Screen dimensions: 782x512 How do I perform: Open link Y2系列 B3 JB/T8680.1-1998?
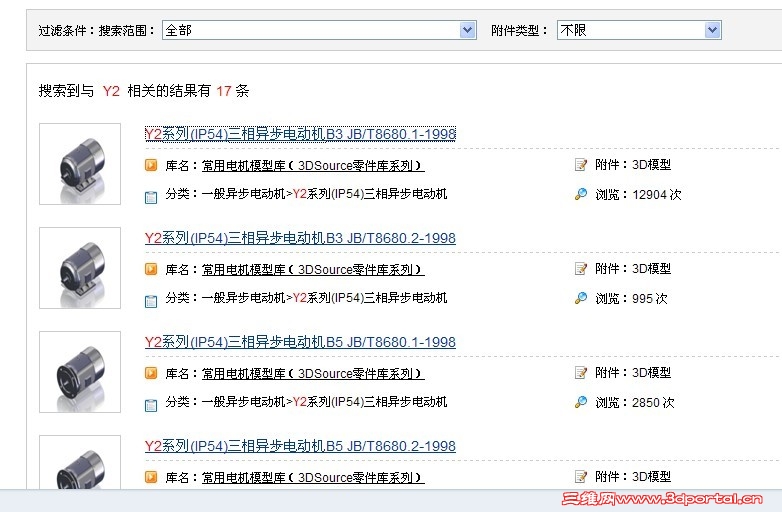click(x=300, y=134)
